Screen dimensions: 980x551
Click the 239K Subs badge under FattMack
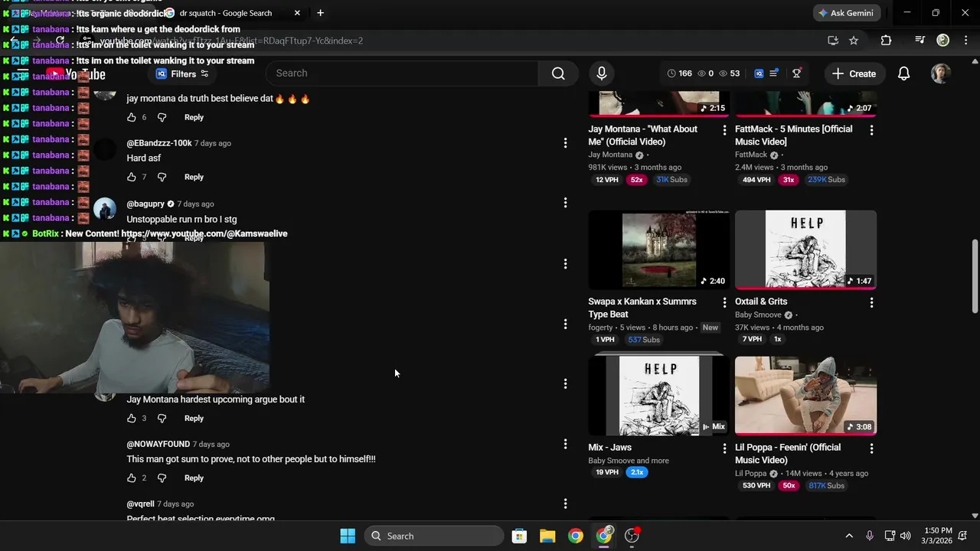click(827, 180)
